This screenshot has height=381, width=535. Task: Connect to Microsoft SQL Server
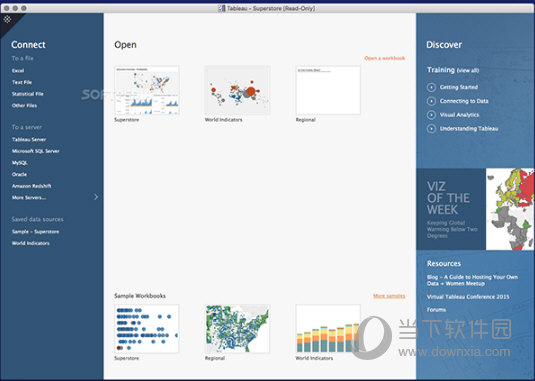pyautogui.click(x=35, y=151)
